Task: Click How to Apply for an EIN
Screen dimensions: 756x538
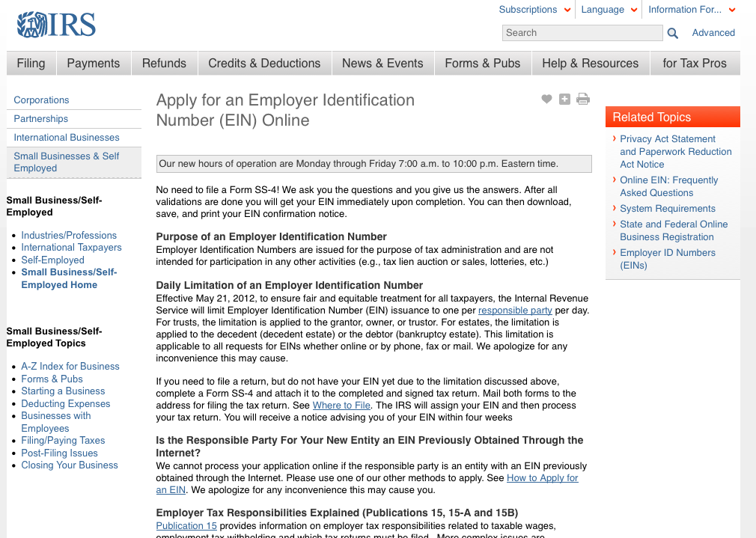Action: pos(543,477)
